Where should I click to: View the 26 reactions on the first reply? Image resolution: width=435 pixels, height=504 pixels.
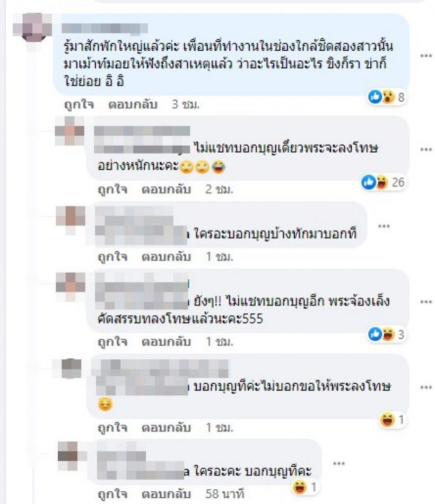coord(383,182)
